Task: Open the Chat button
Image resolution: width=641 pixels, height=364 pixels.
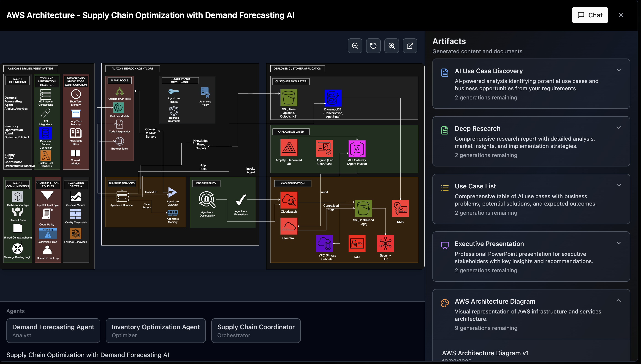Action: tap(590, 15)
